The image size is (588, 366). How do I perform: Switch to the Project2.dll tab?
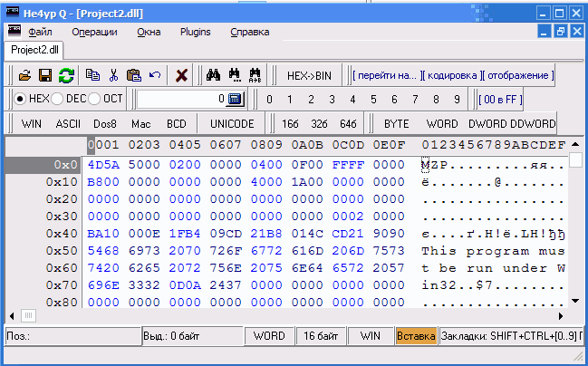coord(34,50)
